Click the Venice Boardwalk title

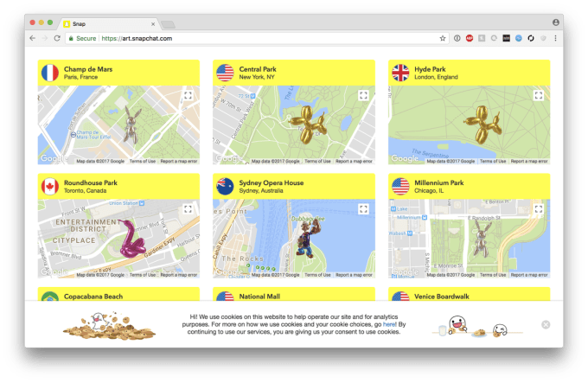click(x=442, y=297)
